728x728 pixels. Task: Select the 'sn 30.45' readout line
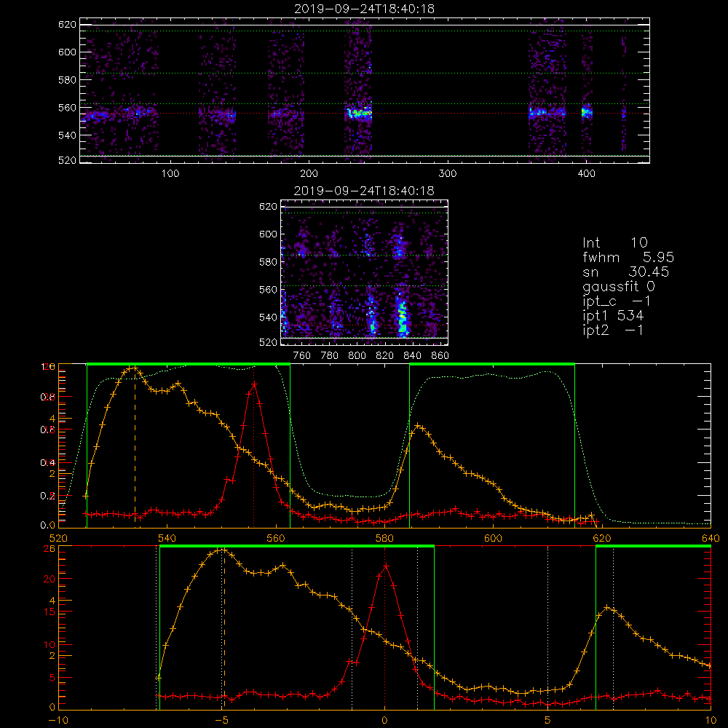[625, 272]
